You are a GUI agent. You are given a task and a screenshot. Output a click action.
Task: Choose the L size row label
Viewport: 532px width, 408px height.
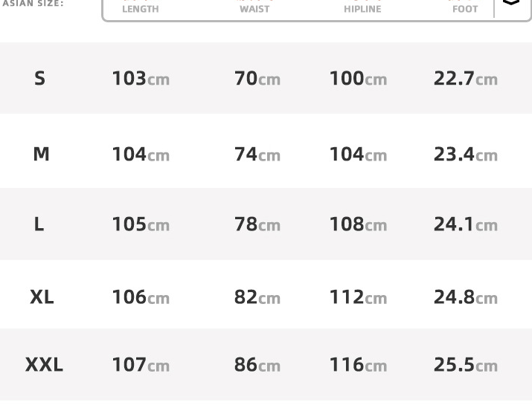coord(39,224)
